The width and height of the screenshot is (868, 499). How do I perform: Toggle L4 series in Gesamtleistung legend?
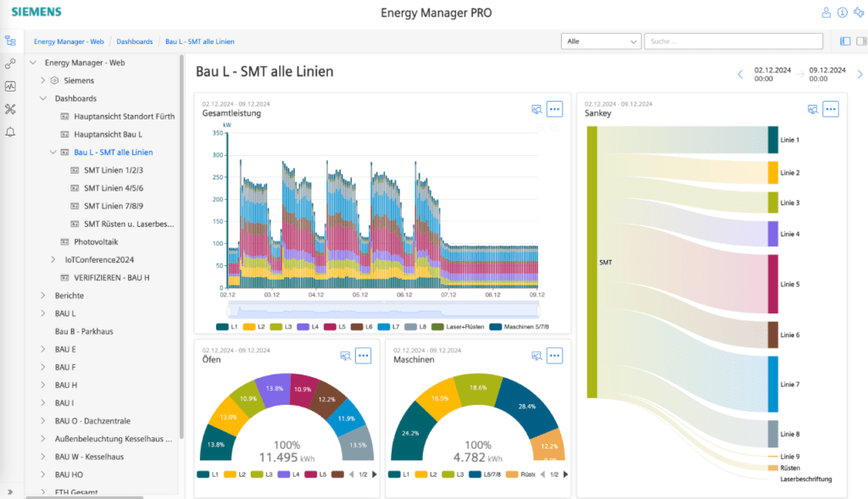[x=308, y=327]
